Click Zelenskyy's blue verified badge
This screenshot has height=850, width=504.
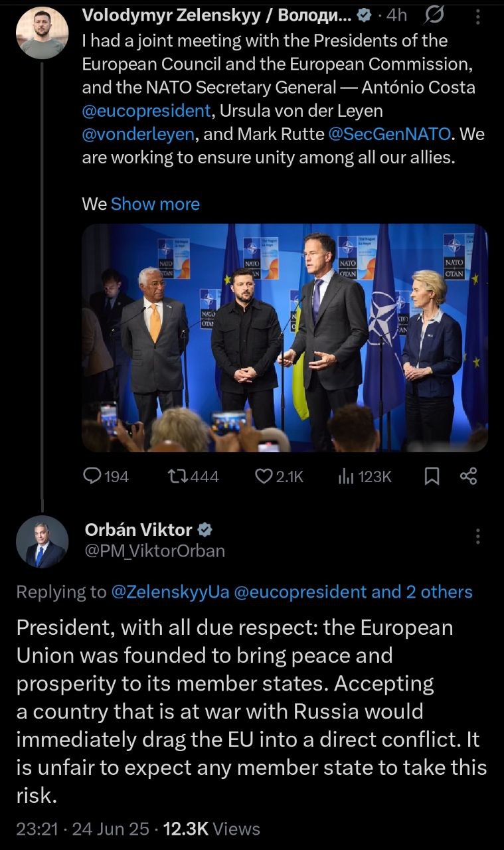(365, 15)
